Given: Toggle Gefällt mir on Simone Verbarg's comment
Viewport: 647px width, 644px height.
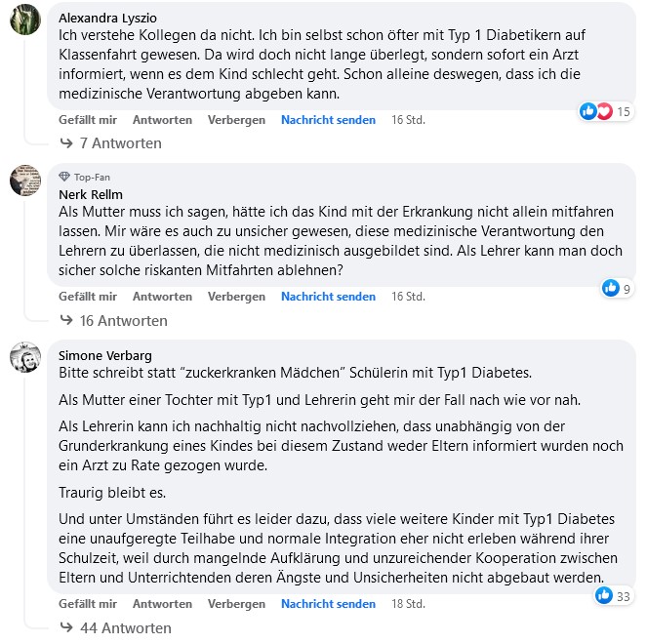Looking at the screenshot, I should pos(88,604).
